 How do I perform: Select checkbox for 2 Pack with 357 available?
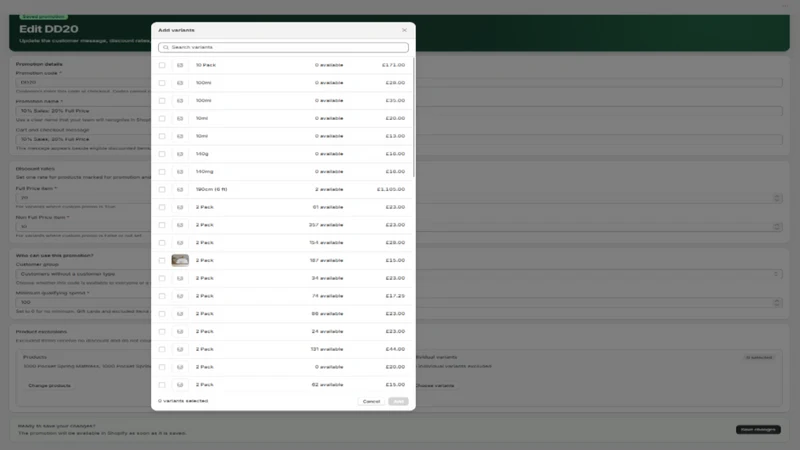162,225
